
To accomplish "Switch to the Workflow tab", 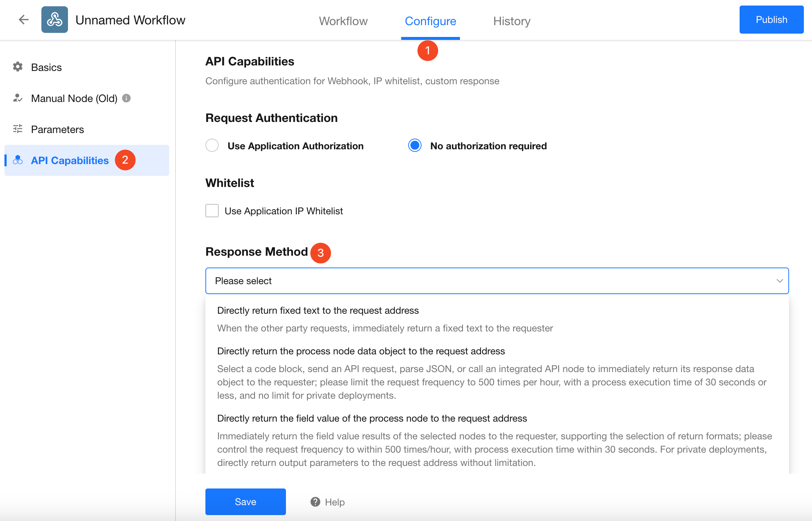I will pos(343,21).
